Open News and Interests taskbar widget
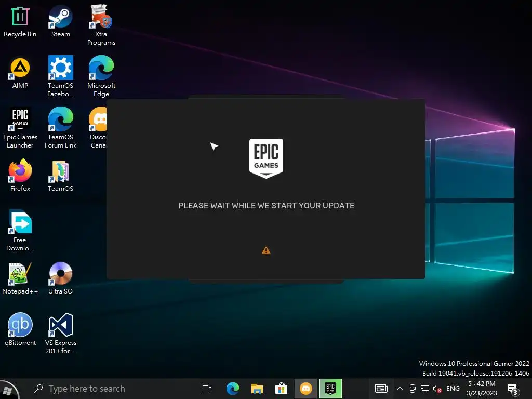Screen dimensions: 532x399 click(x=381, y=389)
